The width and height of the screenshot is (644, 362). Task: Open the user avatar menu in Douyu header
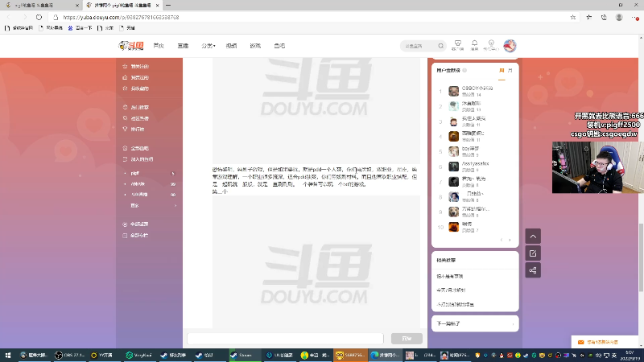point(510,46)
